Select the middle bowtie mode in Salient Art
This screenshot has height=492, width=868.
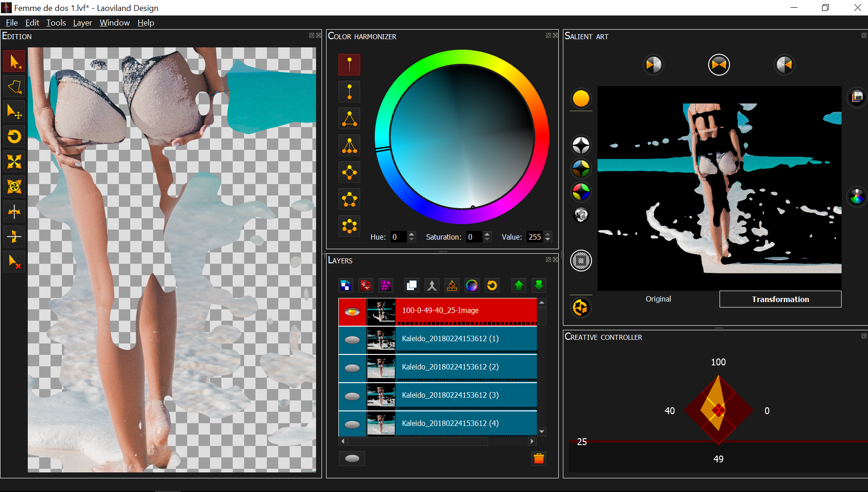click(x=719, y=65)
